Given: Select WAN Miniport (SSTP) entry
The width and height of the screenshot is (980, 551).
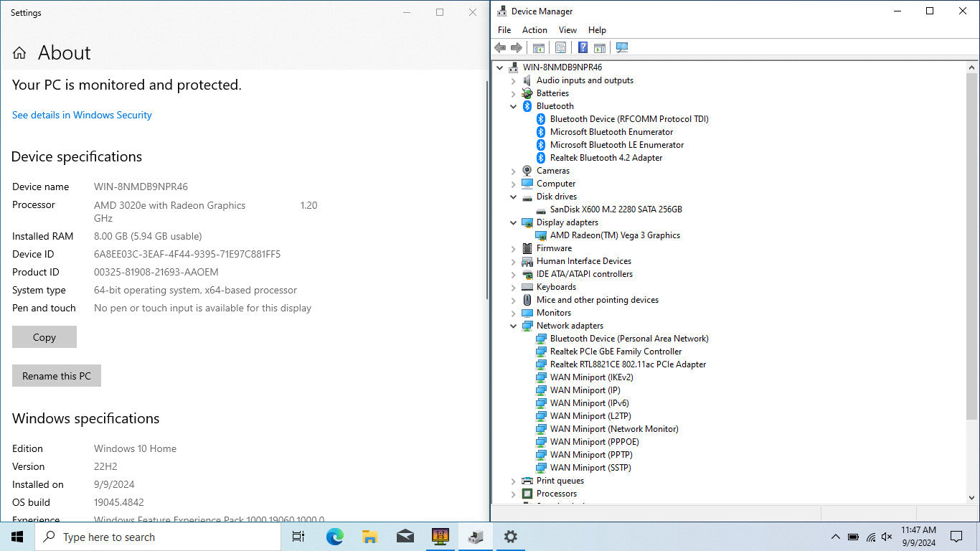Looking at the screenshot, I should click(590, 468).
